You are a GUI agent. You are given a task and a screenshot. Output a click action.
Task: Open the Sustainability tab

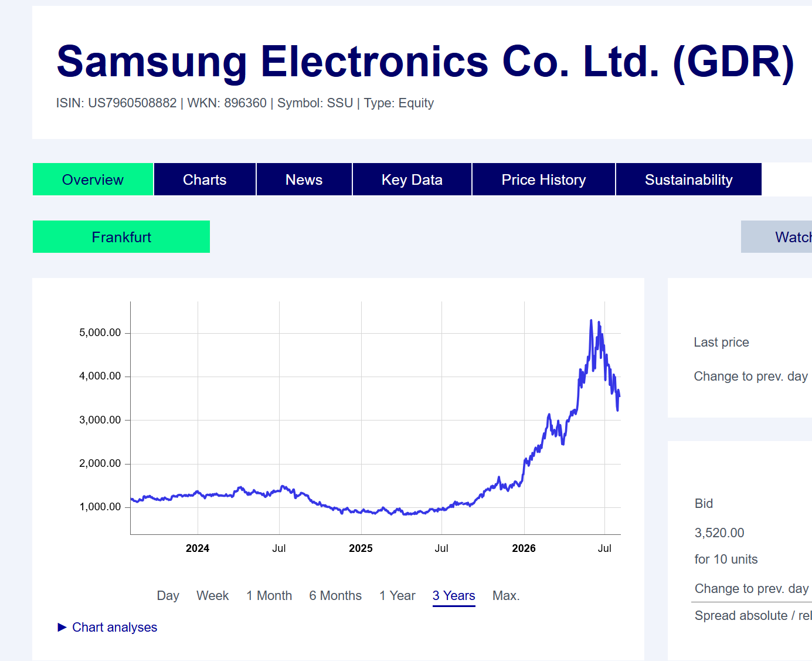point(688,179)
